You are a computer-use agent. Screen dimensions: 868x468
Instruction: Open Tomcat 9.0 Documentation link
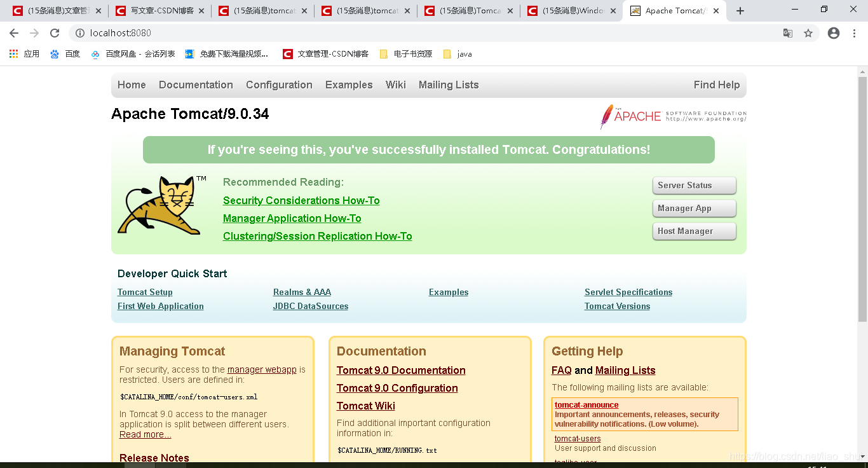[x=401, y=371]
